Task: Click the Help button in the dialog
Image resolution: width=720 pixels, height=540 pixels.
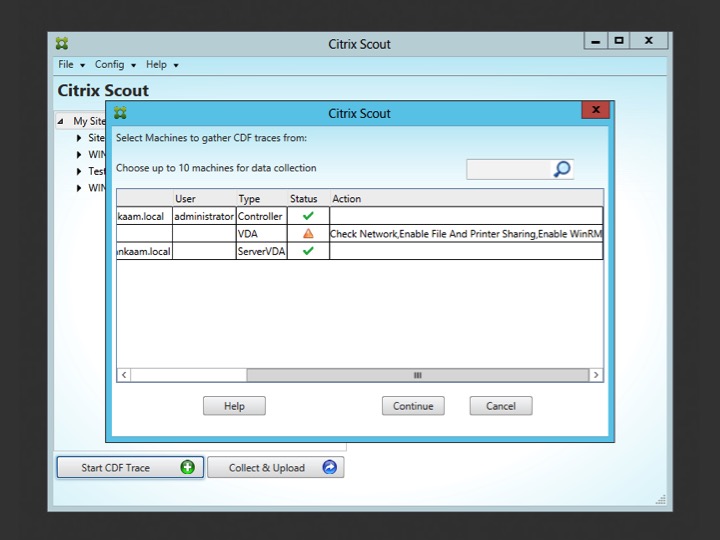Action: [x=234, y=406]
